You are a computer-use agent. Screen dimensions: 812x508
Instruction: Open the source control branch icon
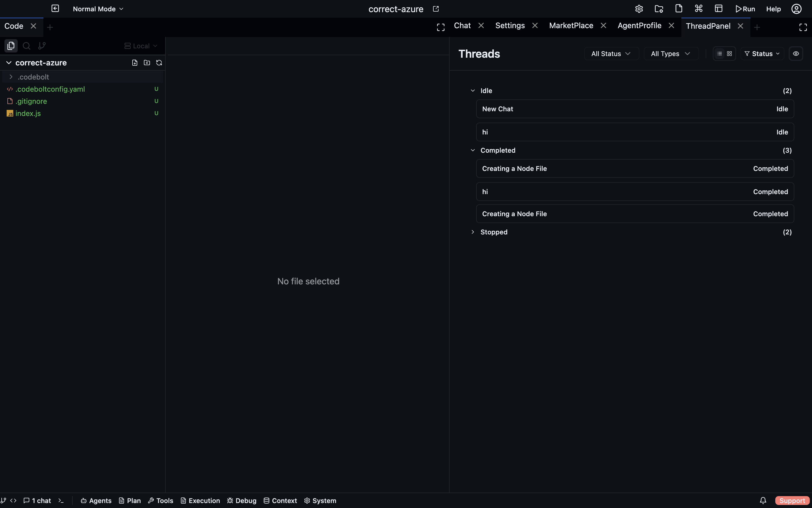pos(42,46)
